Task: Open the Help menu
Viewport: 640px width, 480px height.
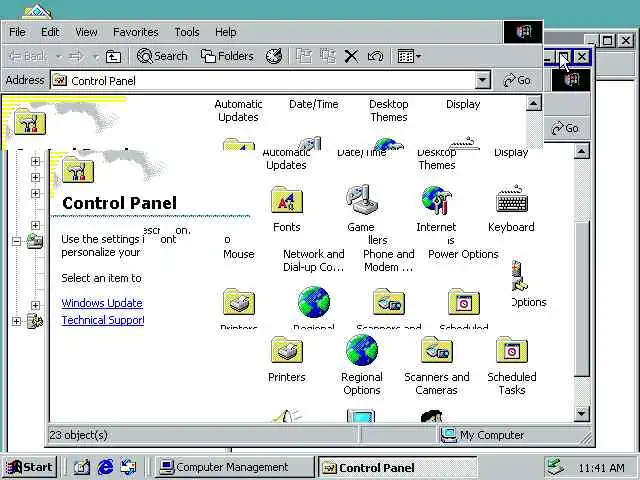Action: 226,32
